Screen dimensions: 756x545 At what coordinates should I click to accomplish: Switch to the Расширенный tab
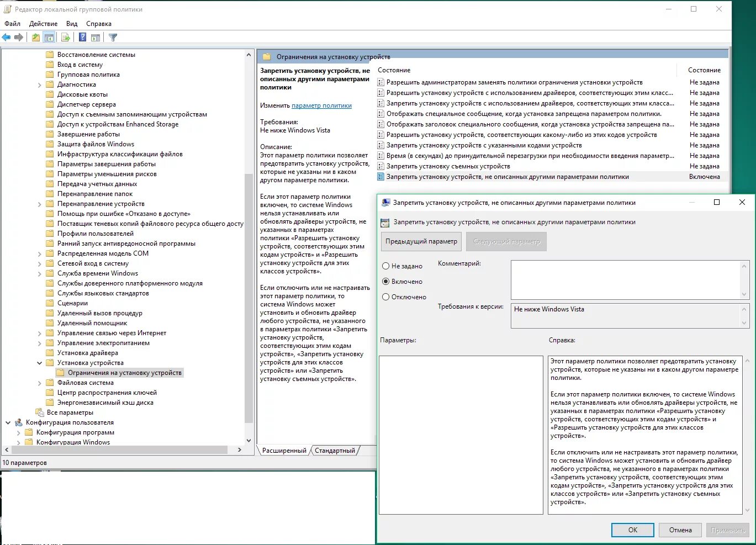tap(284, 451)
